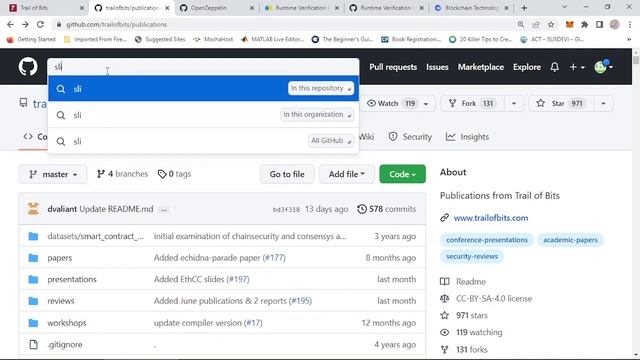The width and height of the screenshot is (640, 360).
Task: Select search 'sli' in All GitHub
Action: coord(203,141)
